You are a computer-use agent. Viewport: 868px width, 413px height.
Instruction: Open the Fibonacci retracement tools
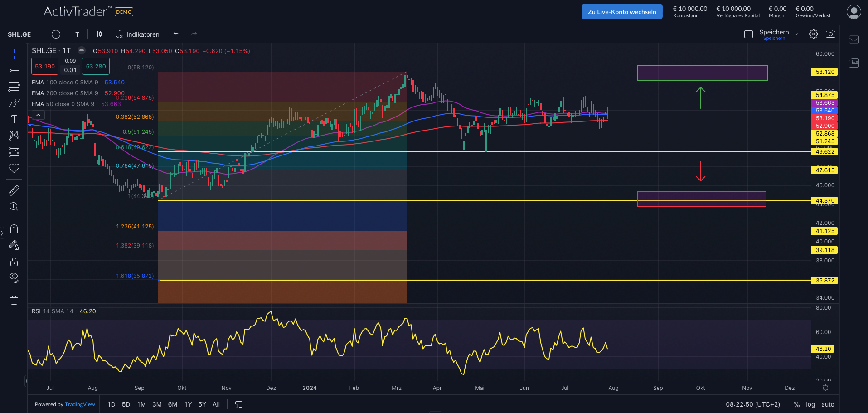(x=14, y=87)
